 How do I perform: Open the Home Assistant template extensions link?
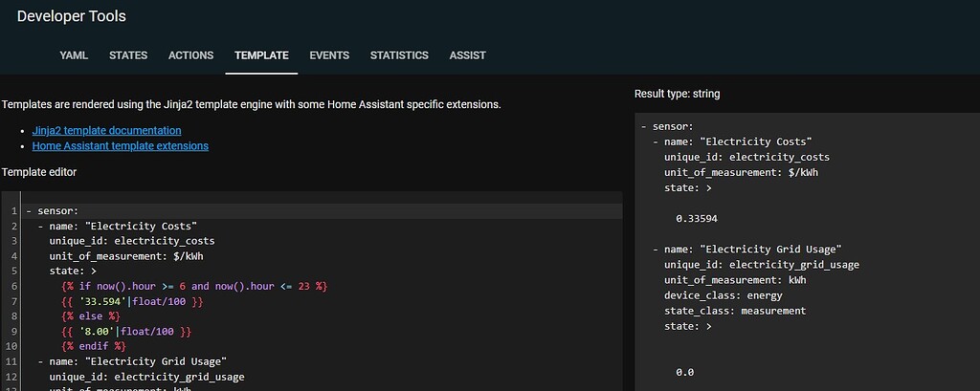(x=120, y=146)
